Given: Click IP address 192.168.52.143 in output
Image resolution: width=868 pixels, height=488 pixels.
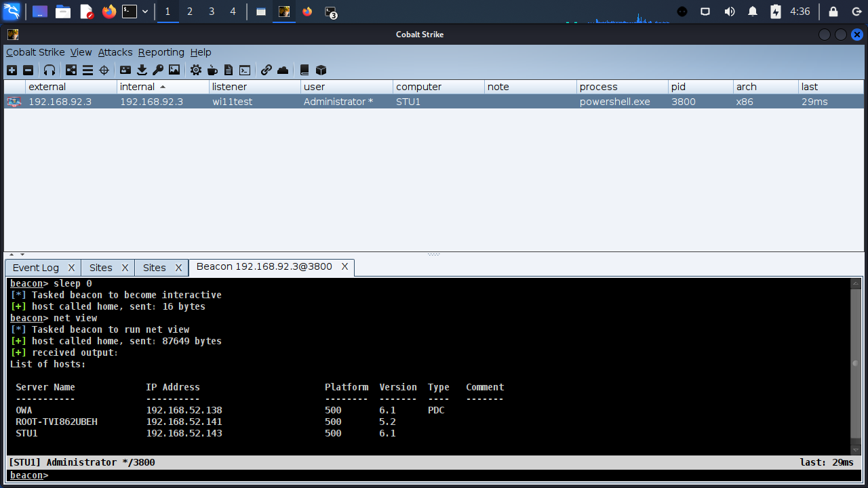Looking at the screenshot, I should (x=184, y=433).
